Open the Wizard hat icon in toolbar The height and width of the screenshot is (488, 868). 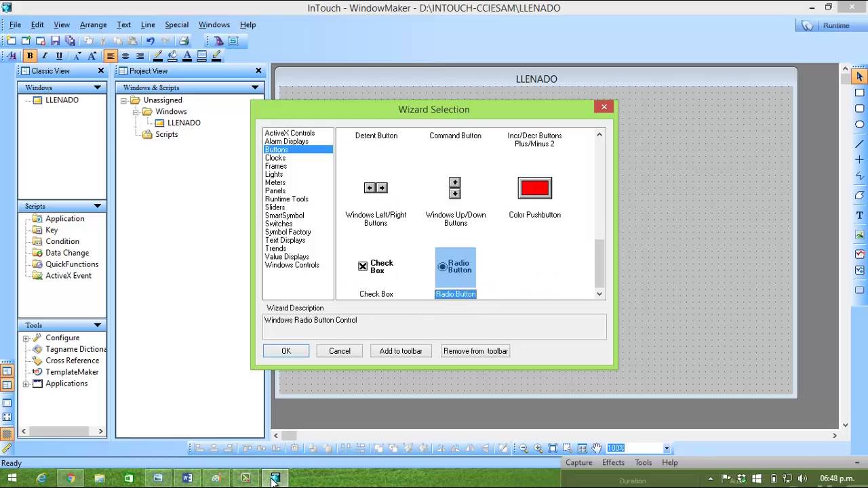click(218, 41)
